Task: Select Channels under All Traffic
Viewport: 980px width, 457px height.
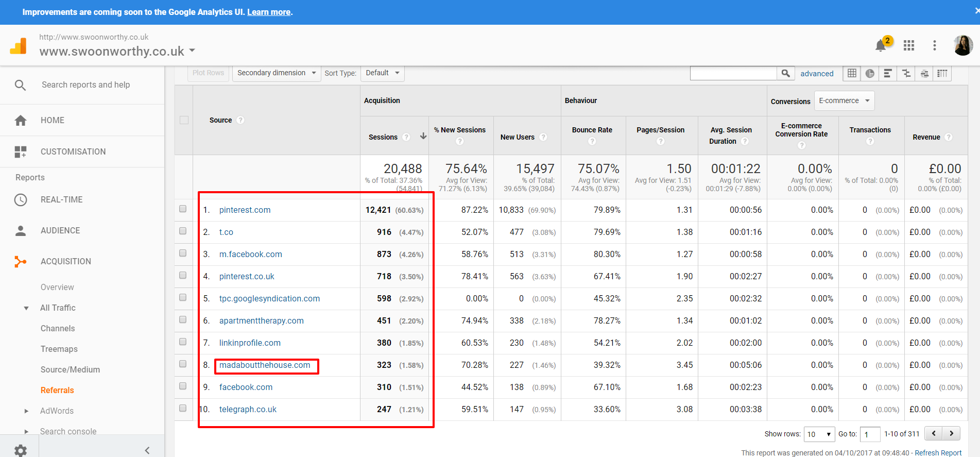Action: click(x=58, y=328)
